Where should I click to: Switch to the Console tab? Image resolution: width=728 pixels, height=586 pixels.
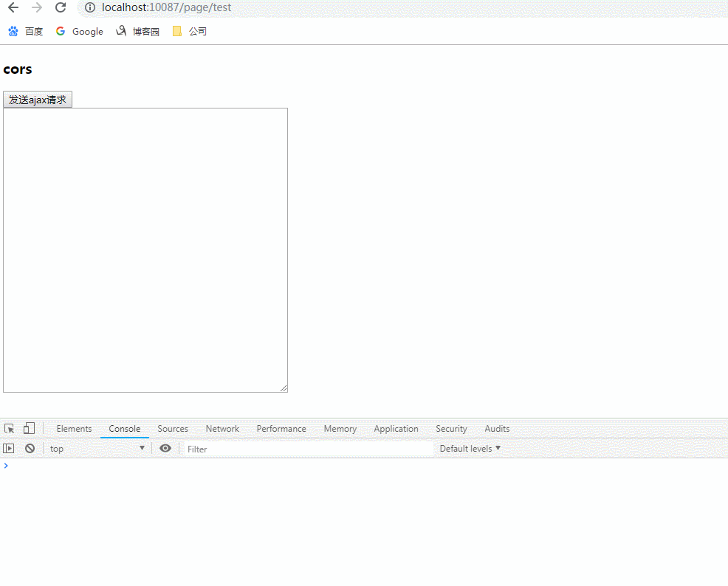125,429
